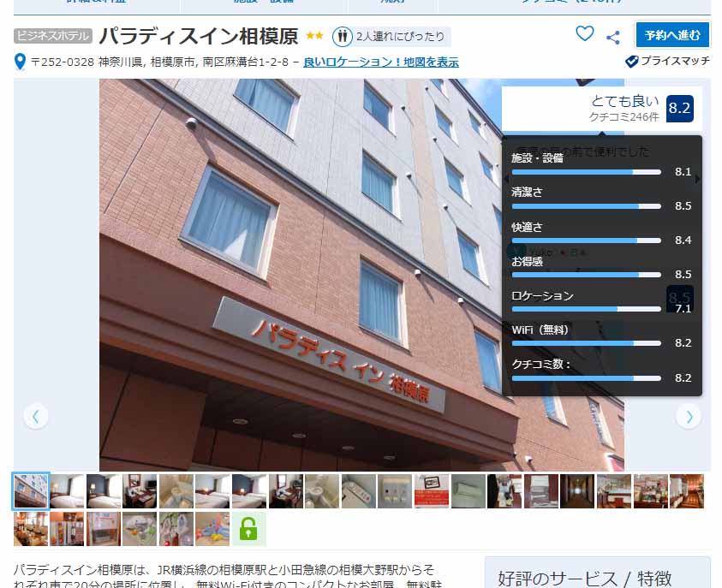Open the dark hallway corridor thumbnail
The width and height of the screenshot is (722, 588).
point(577,491)
